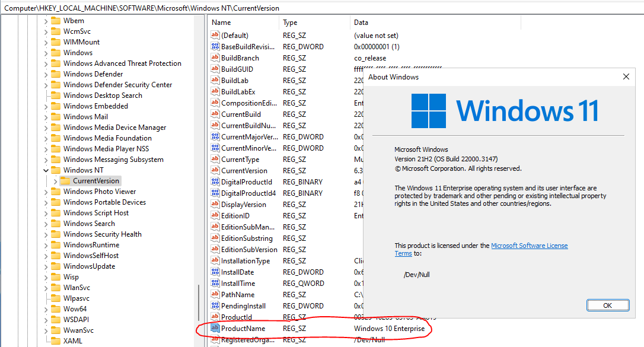644x347 pixels.
Task: Select the InstallTime QWORD icon
Action: 215,283
